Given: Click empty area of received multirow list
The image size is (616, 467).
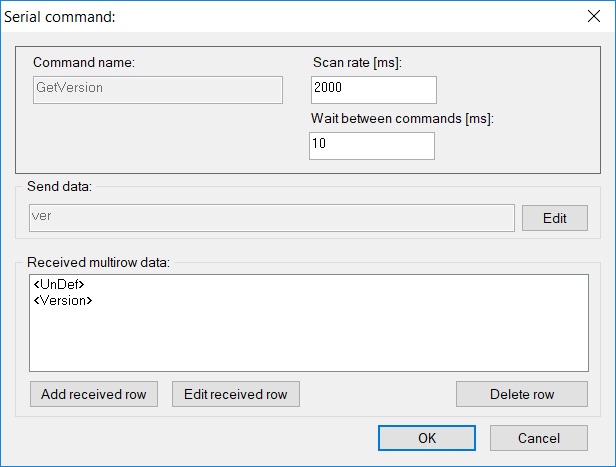Looking at the screenshot, I should [x=309, y=342].
